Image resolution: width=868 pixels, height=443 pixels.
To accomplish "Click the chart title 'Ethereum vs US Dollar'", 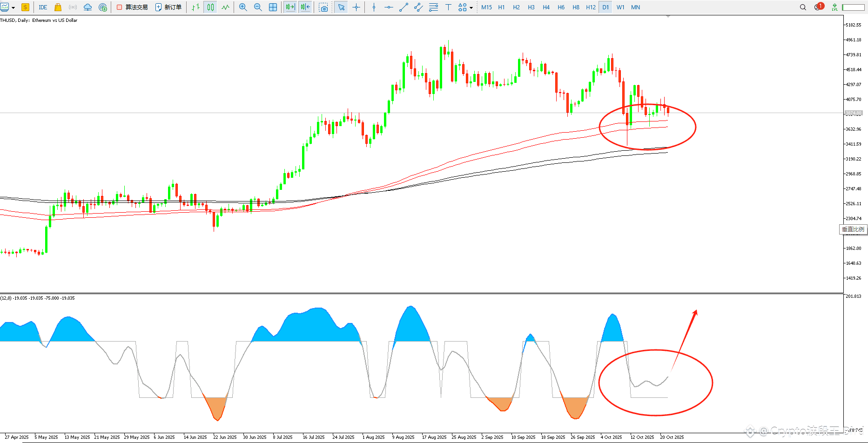I will click(x=54, y=20).
